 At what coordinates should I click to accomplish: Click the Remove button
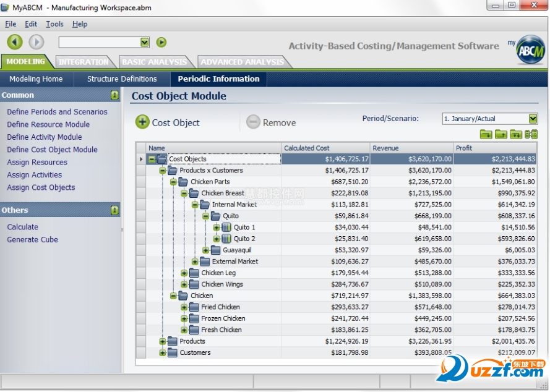(x=271, y=122)
